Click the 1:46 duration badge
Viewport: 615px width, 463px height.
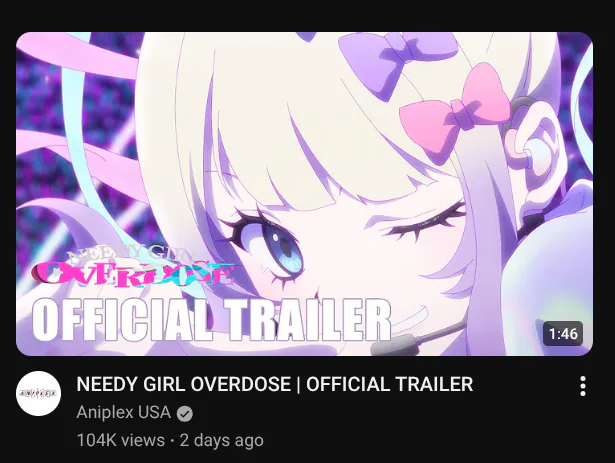pyautogui.click(x=563, y=334)
